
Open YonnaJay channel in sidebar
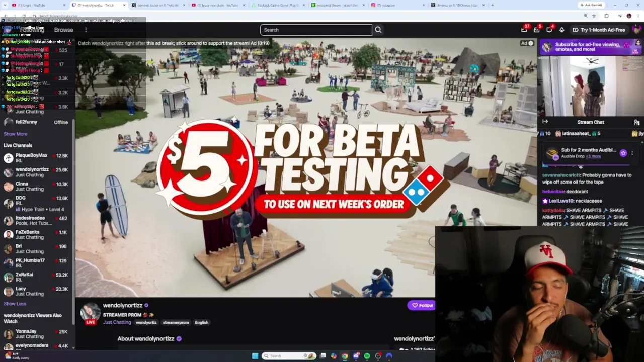pyautogui.click(x=37, y=334)
